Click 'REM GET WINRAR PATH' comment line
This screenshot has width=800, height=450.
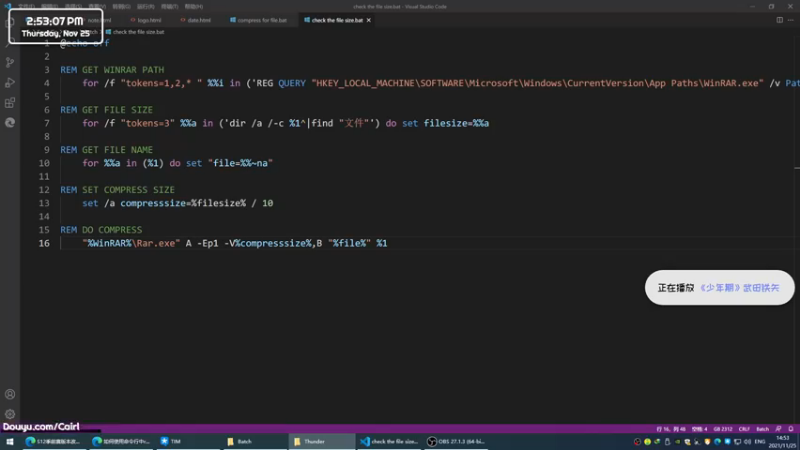tap(112, 70)
